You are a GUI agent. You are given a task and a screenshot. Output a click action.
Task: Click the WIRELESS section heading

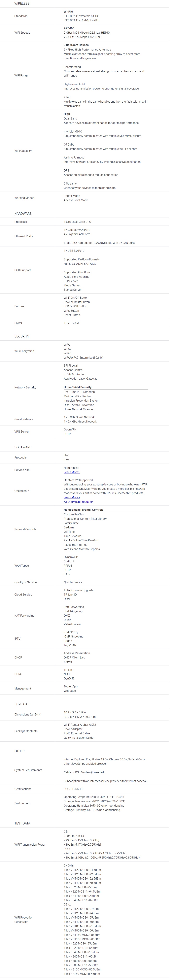(x=22, y=3)
